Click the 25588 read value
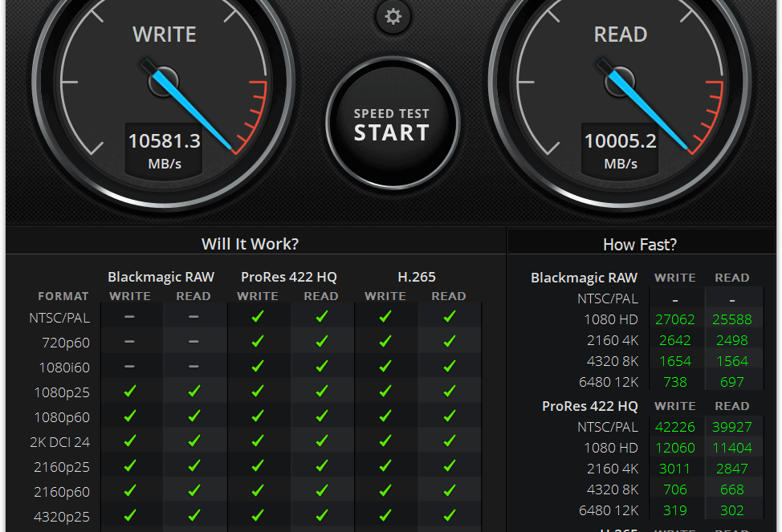The image size is (782, 532). tap(731, 319)
